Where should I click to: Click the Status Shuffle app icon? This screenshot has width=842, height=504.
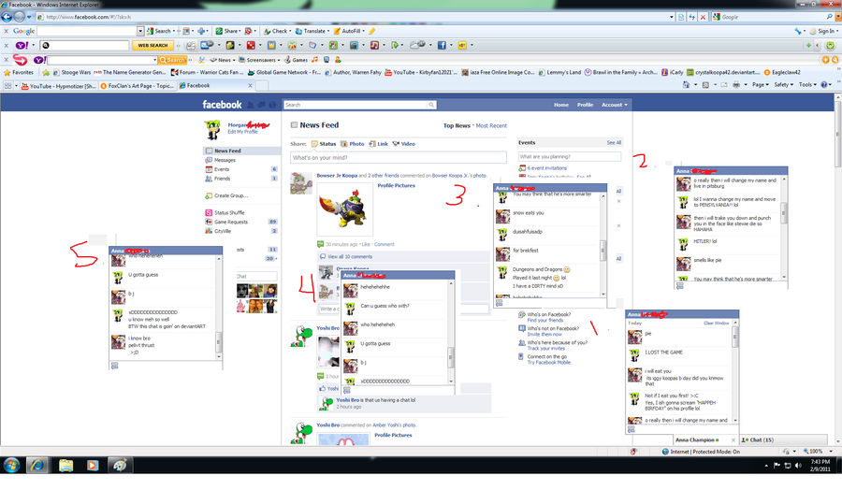tap(209, 212)
